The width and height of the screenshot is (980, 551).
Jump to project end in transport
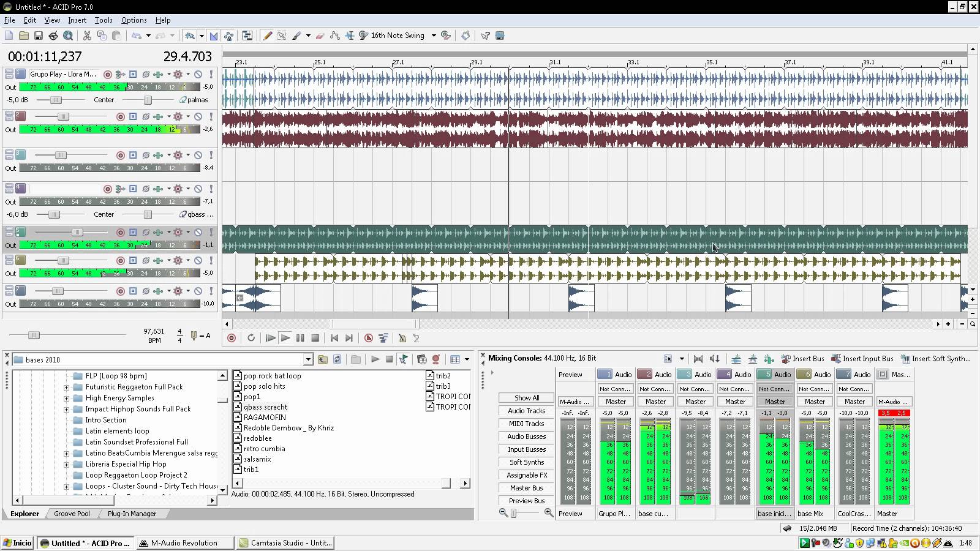(349, 338)
